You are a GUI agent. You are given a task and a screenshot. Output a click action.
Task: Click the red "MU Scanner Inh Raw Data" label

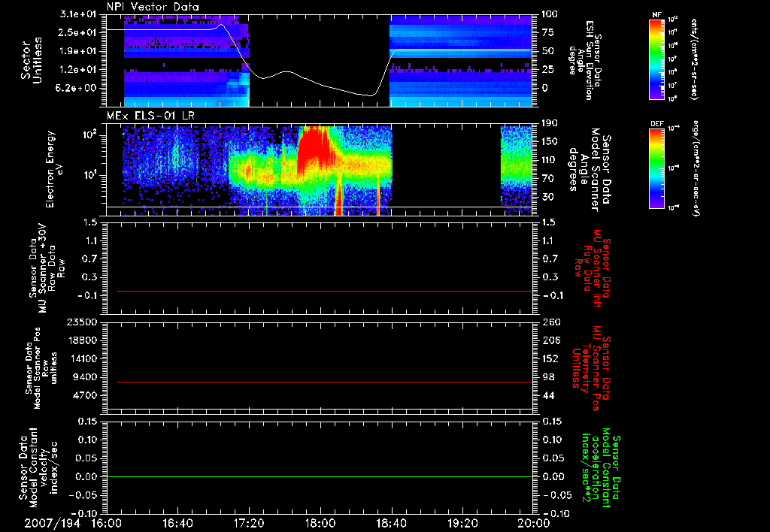[x=593, y=268]
